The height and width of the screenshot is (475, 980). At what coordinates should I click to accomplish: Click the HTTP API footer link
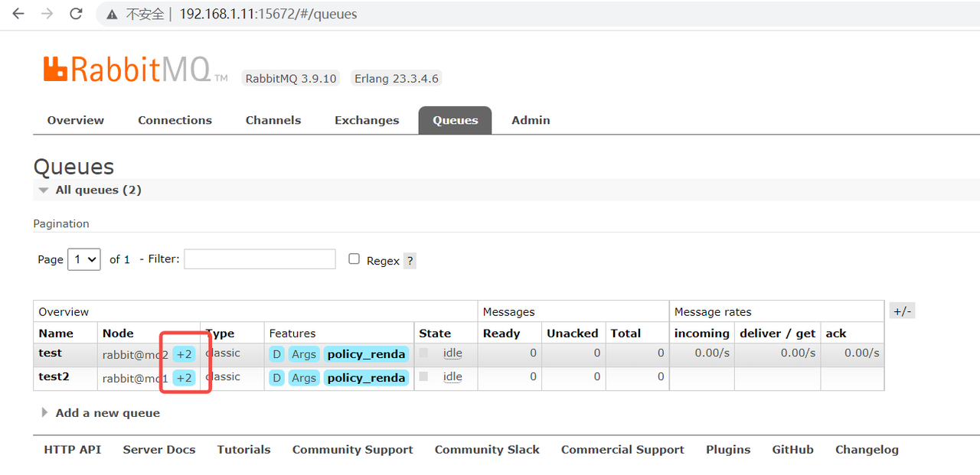[72, 450]
